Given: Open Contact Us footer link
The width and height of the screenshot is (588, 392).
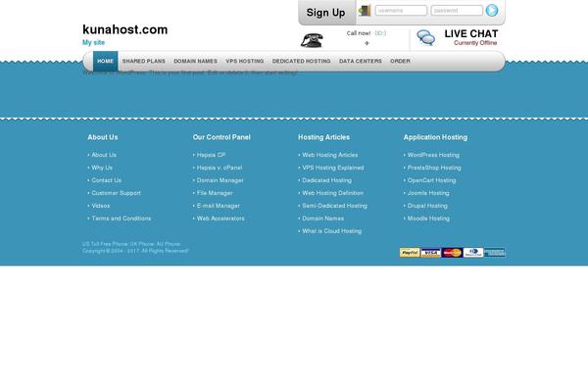Looking at the screenshot, I should (x=107, y=180).
